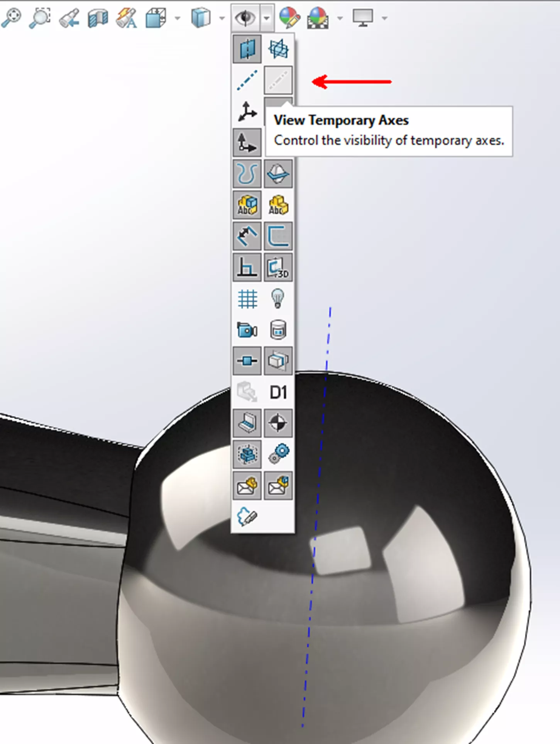Select the Zoom to Area tool

pos(39,18)
